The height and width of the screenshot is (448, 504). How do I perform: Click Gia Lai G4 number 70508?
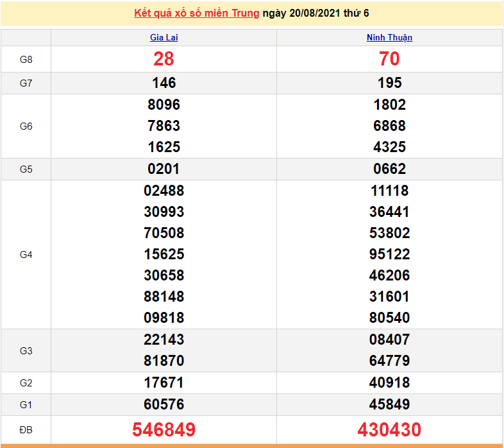(164, 233)
